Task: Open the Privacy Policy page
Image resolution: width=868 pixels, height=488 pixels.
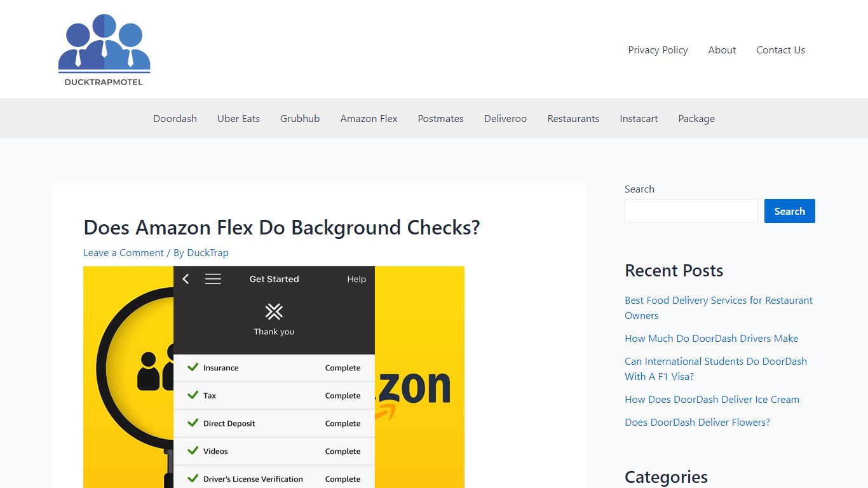Action: [658, 50]
